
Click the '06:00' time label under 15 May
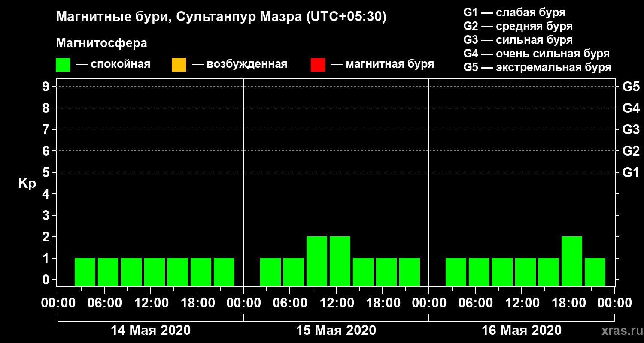pos(290,303)
